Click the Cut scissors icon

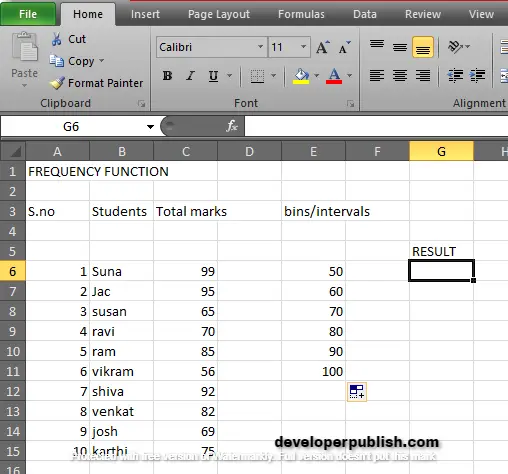click(x=56, y=39)
